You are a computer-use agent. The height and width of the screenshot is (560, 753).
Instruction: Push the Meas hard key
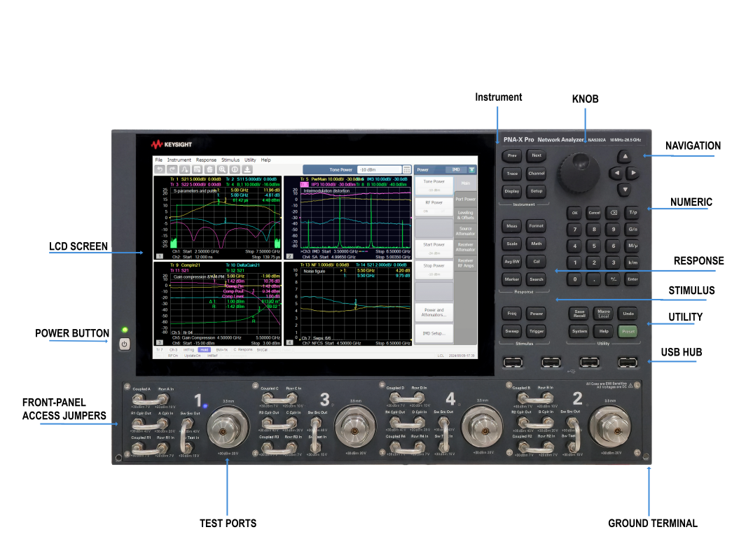[512, 226]
